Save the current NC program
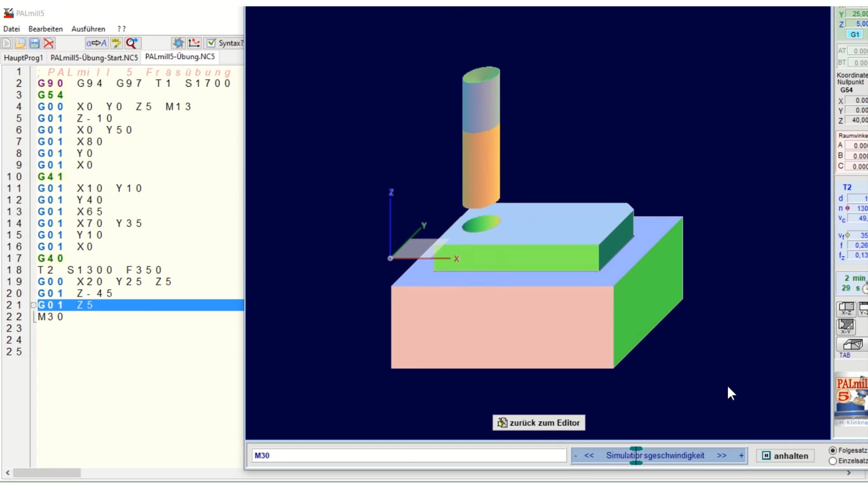868x488 pixels. pos(35,43)
